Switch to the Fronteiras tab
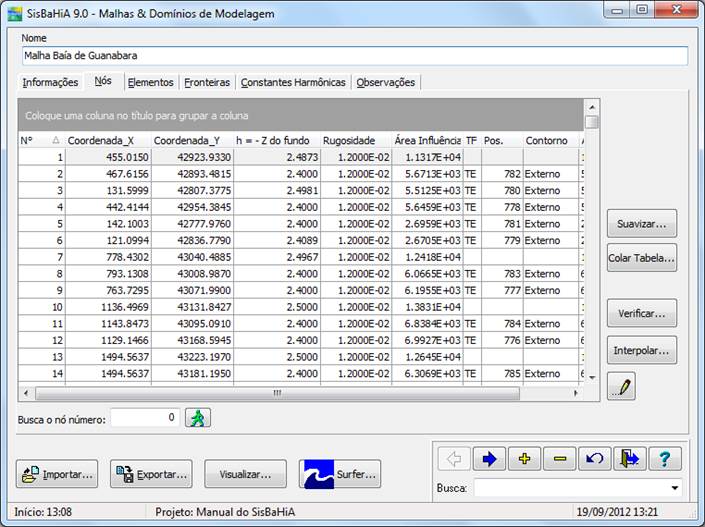705x527 pixels. (x=207, y=82)
